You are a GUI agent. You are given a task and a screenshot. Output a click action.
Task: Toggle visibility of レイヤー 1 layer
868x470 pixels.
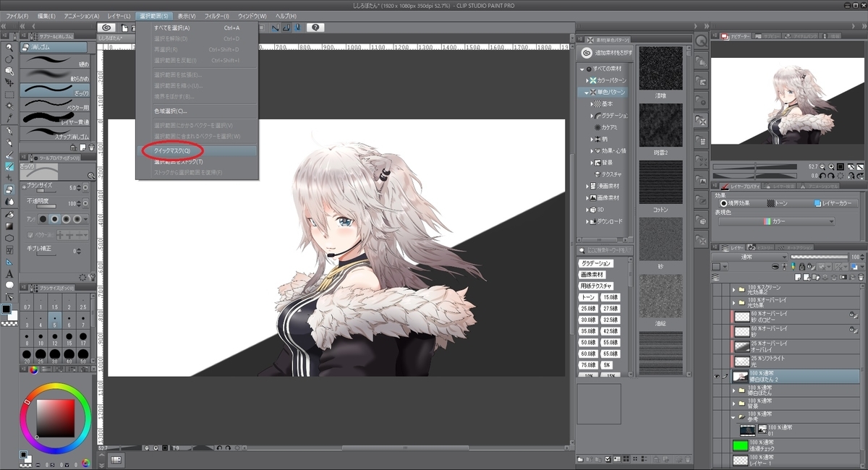pyautogui.click(x=716, y=460)
